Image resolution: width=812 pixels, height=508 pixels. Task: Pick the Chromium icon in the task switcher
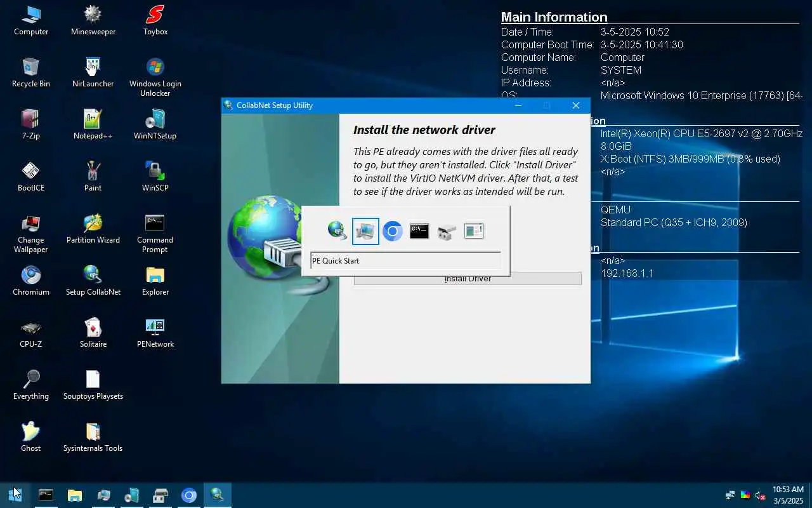point(393,231)
